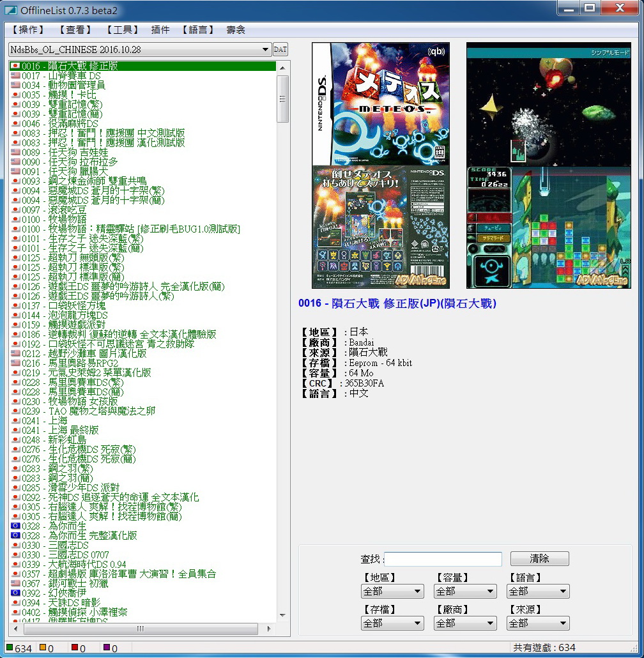
Task: Click the game list horizontal scrollbar thumb
Action: 141,629
